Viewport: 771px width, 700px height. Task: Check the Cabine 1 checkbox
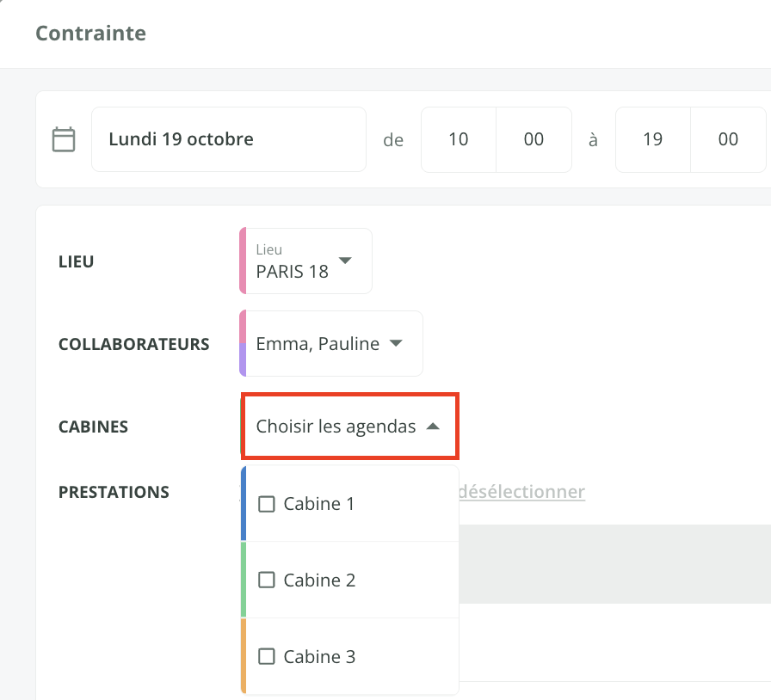(267, 504)
